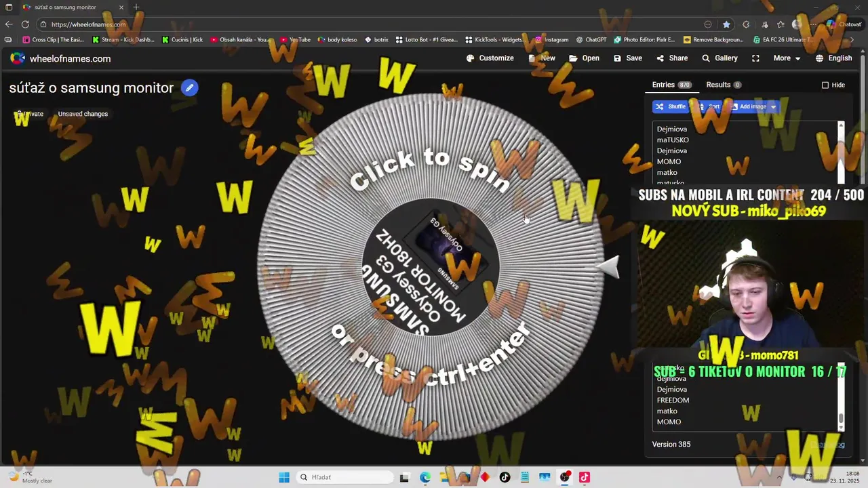Open the botrix bookmark
The width and height of the screenshot is (868, 488).
376,40
